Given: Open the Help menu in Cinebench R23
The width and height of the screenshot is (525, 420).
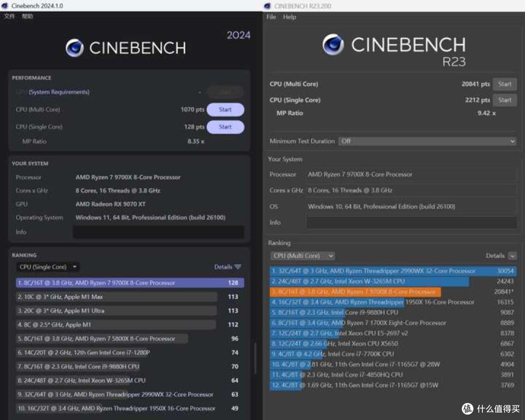Looking at the screenshot, I should click(x=289, y=17).
